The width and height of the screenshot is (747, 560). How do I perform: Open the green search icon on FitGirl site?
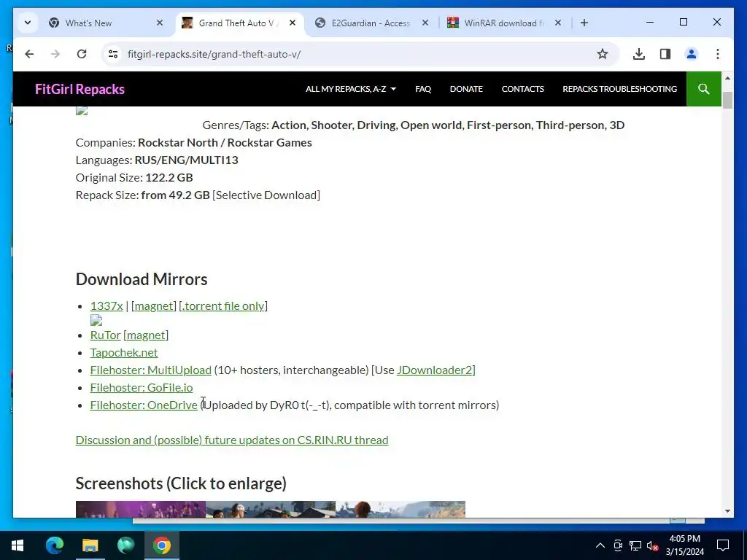(x=704, y=89)
